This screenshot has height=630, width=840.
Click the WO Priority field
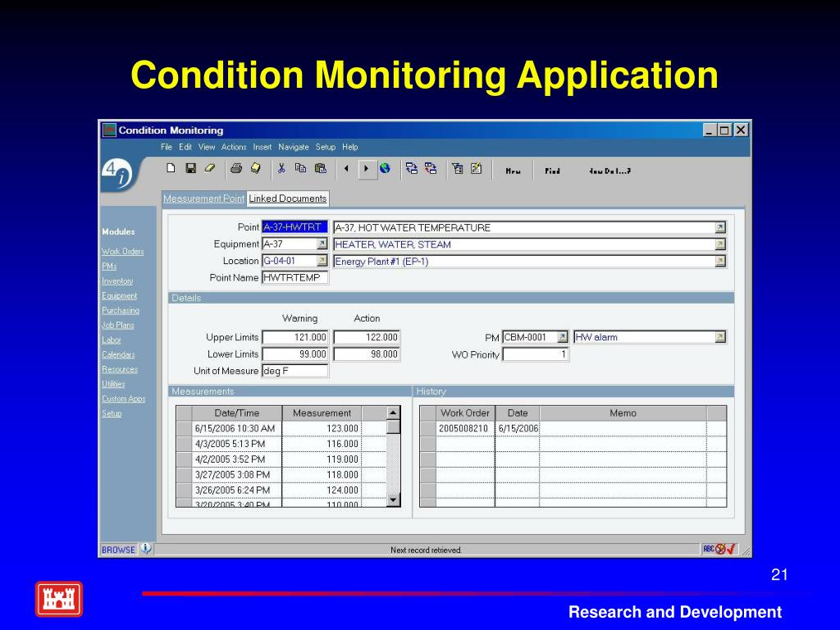pyautogui.click(x=535, y=354)
